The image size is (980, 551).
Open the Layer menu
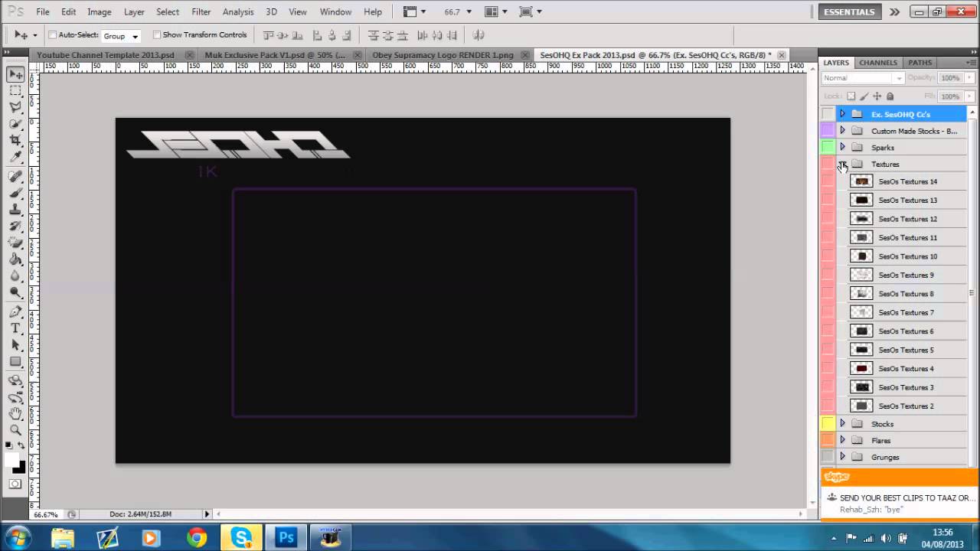[x=134, y=12]
